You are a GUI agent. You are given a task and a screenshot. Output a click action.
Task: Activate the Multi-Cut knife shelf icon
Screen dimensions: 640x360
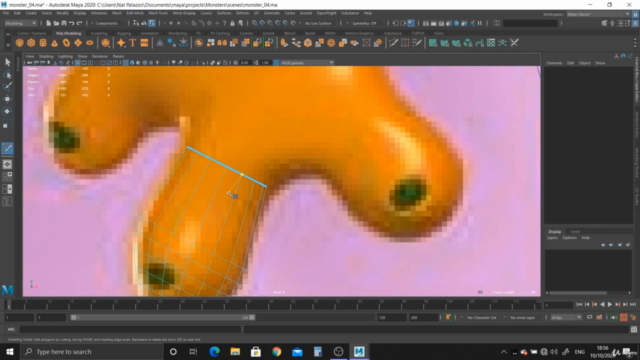pyautogui.click(x=393, y=43)
